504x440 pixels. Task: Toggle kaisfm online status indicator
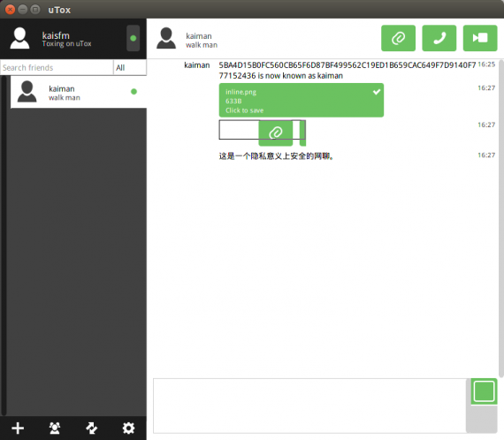133,38
